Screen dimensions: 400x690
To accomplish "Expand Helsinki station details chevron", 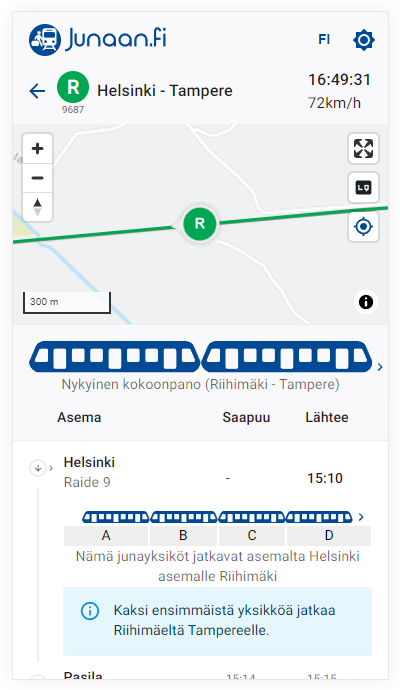I will point(51,468).
